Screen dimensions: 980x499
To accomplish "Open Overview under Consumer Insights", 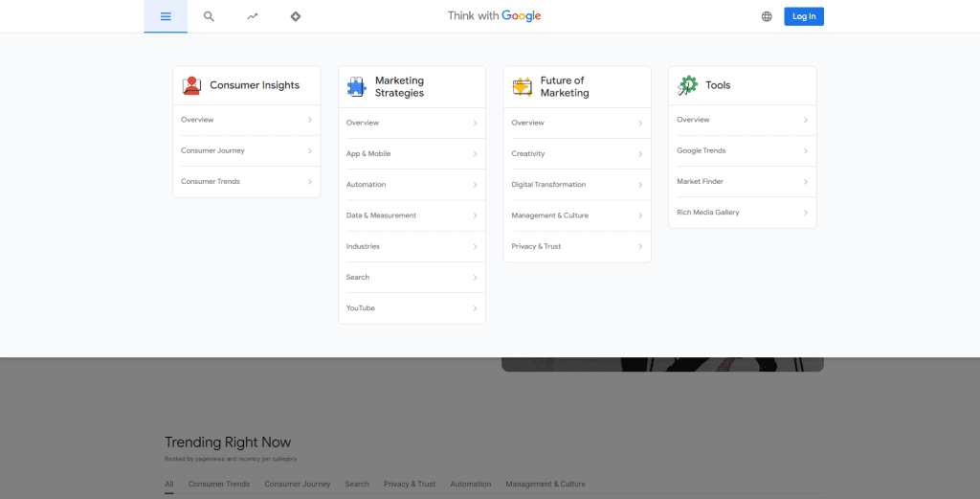I will tap(246, 120).
